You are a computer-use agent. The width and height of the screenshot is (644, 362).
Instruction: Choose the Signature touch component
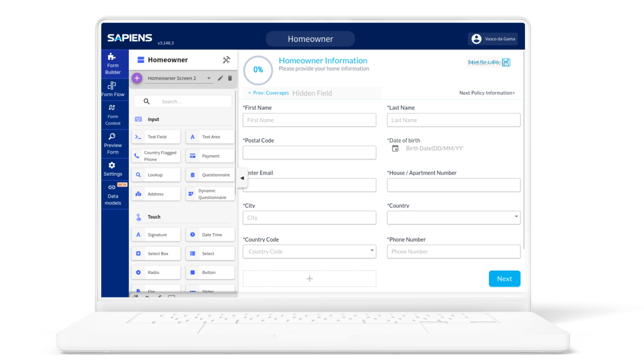[x=156, y=235]
